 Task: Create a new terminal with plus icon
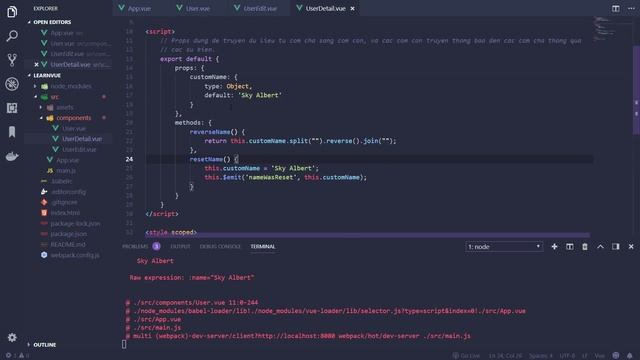554,247
